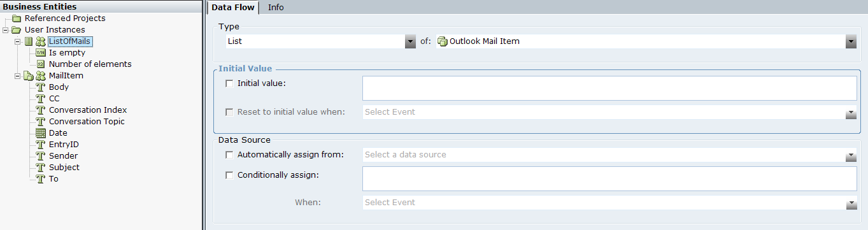Select the ListOfMails list entity icon
Image resolution: width=868 pixels, height=230 pixels.
tap(29, 41)
